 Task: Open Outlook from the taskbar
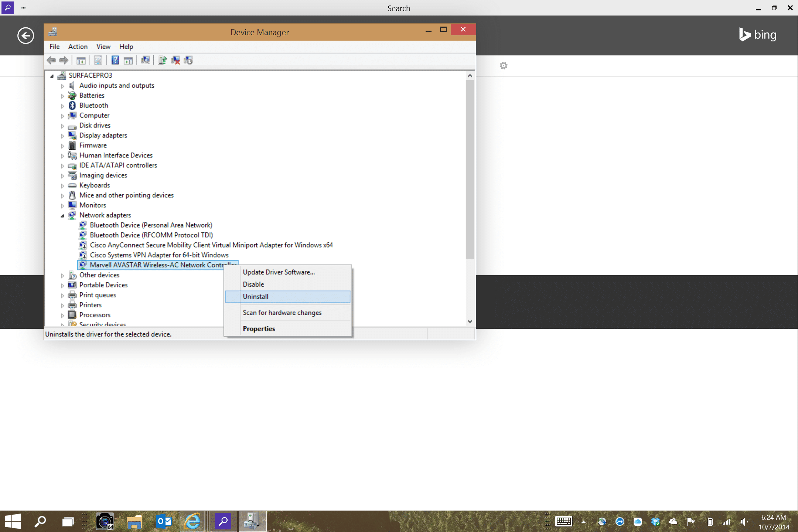164,521
